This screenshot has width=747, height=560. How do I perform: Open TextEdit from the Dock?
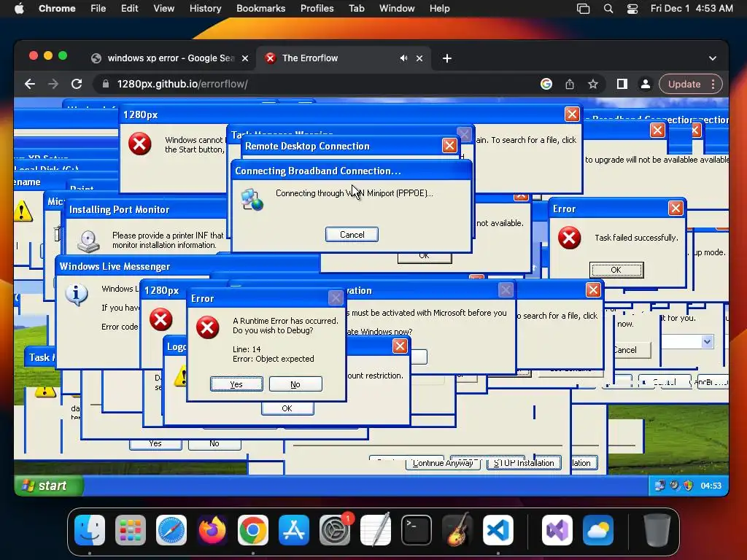click(x=376, y=530)
